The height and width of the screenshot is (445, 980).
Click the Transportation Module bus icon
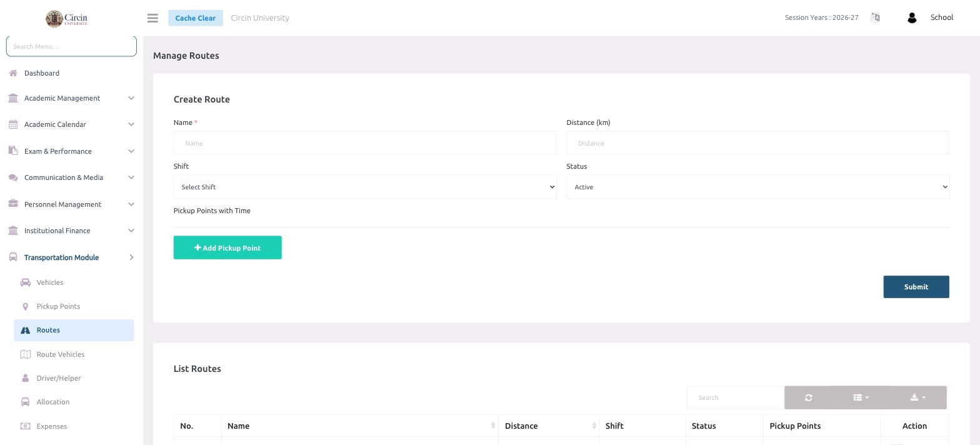point(13,257)
